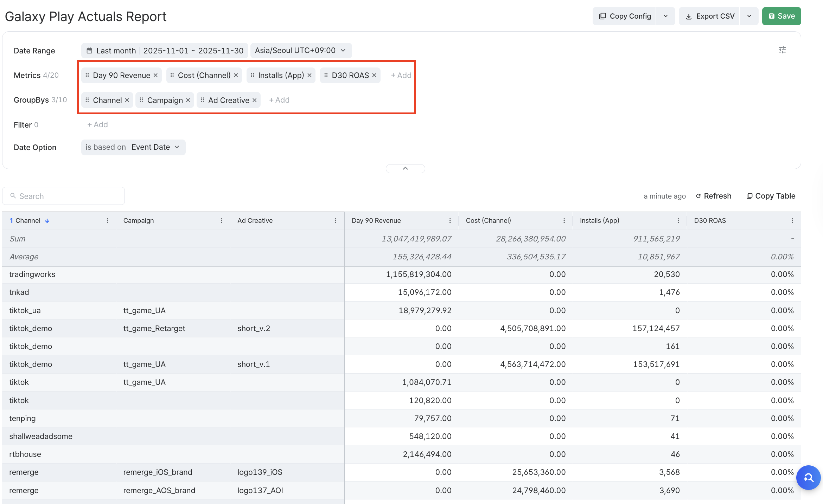Open the D30 ROAS column options menu

(792, 221)
